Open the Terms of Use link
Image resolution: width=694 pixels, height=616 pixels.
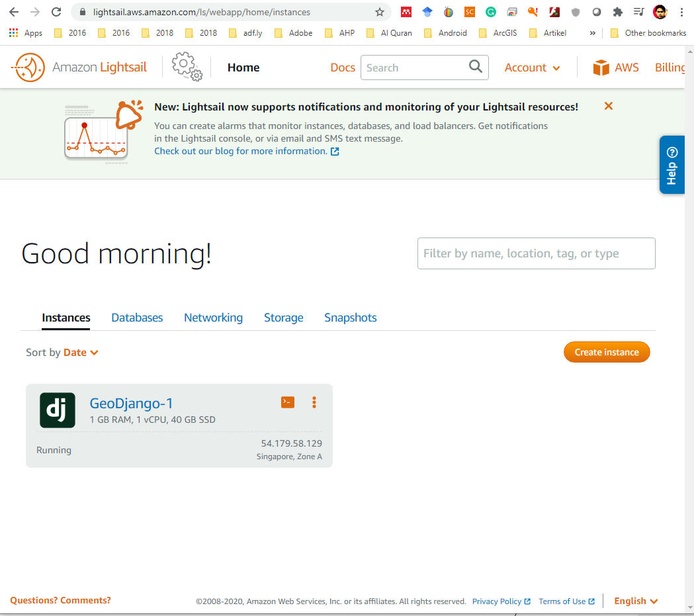pos(566,601)
